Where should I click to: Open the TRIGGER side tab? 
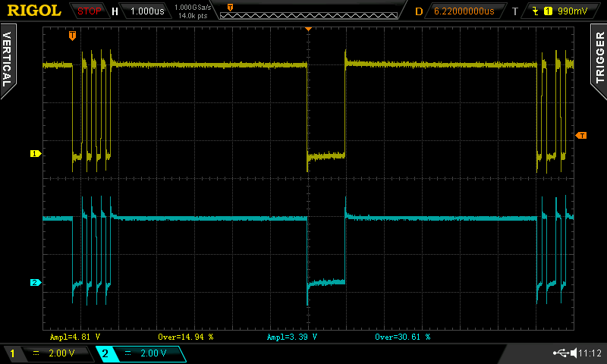599,59
